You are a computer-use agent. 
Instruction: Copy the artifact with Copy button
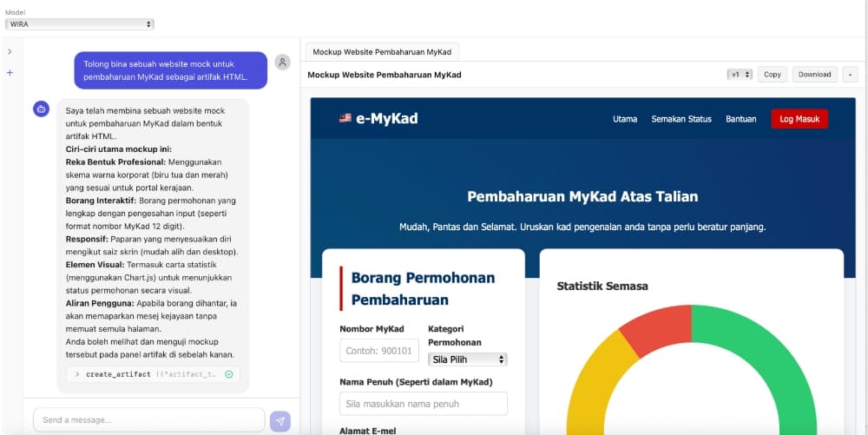pyautogui.click(x=773, y=74)
